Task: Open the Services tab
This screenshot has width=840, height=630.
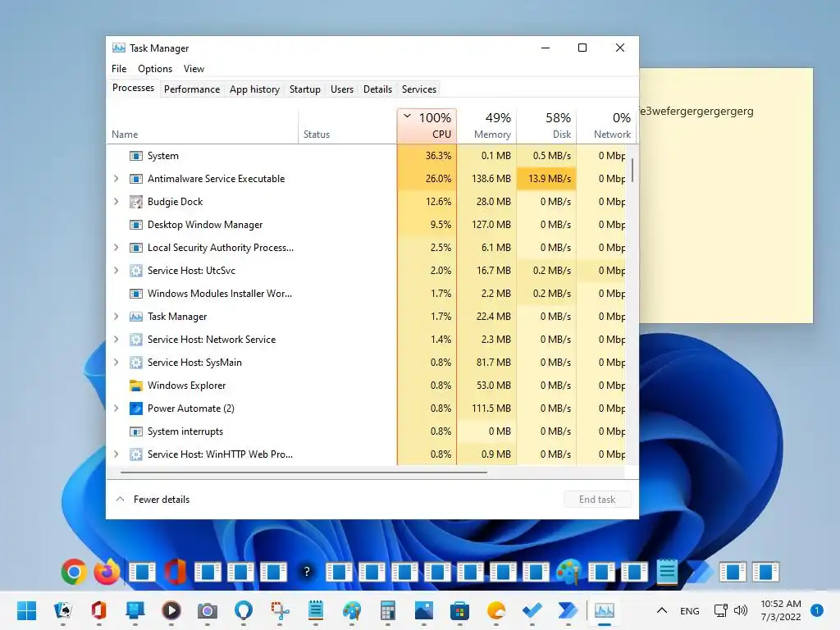Action: click(419, 89)
